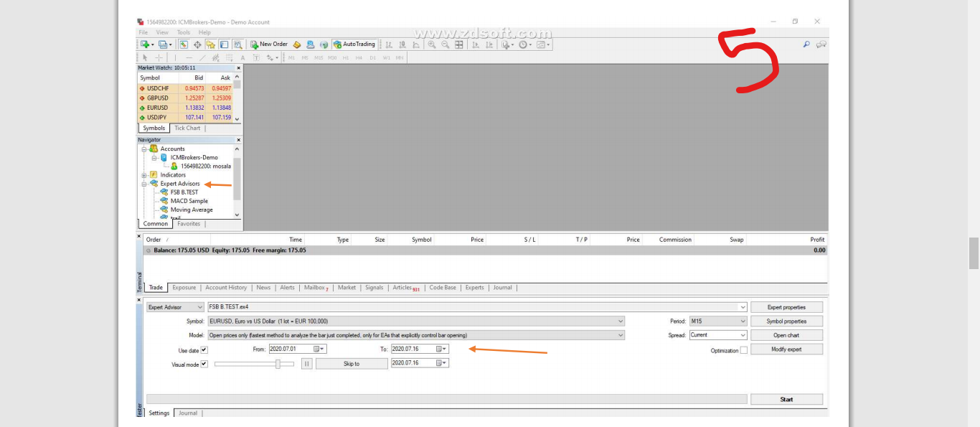Screen dimensions: 980x427
Task: Toggle the Market Watch toolbar icon
Action: (184, 44)
